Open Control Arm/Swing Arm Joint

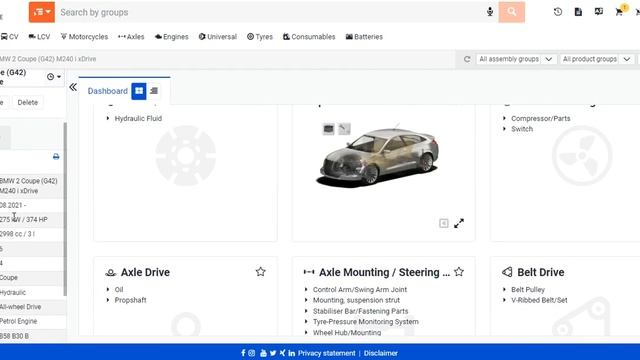pyautogui.click(x=360, y=289)
